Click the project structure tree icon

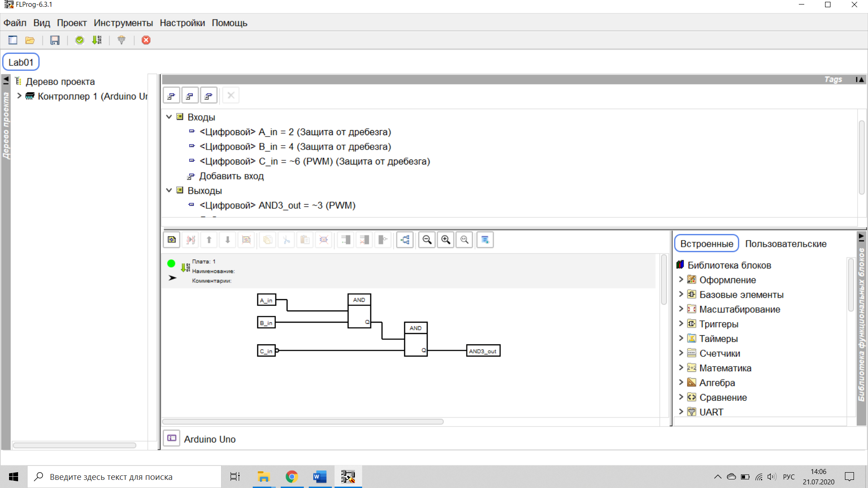405,240
